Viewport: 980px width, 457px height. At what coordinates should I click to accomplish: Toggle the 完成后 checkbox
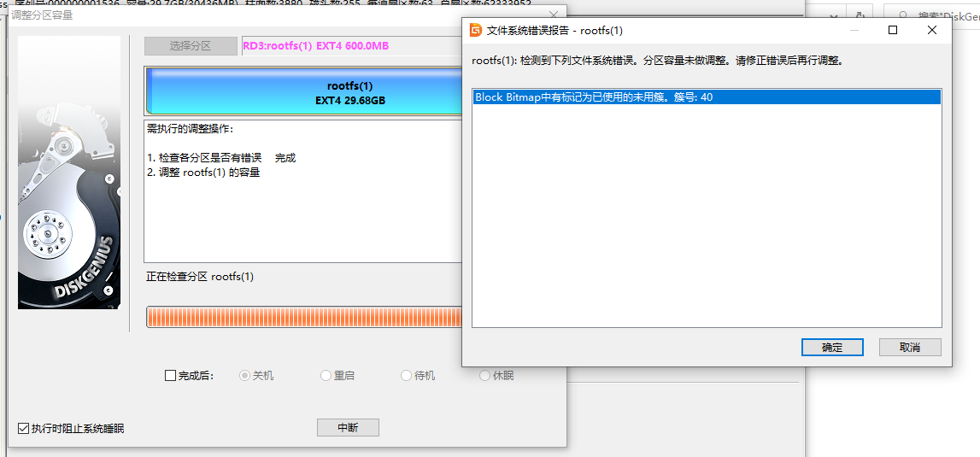[170, 376]
